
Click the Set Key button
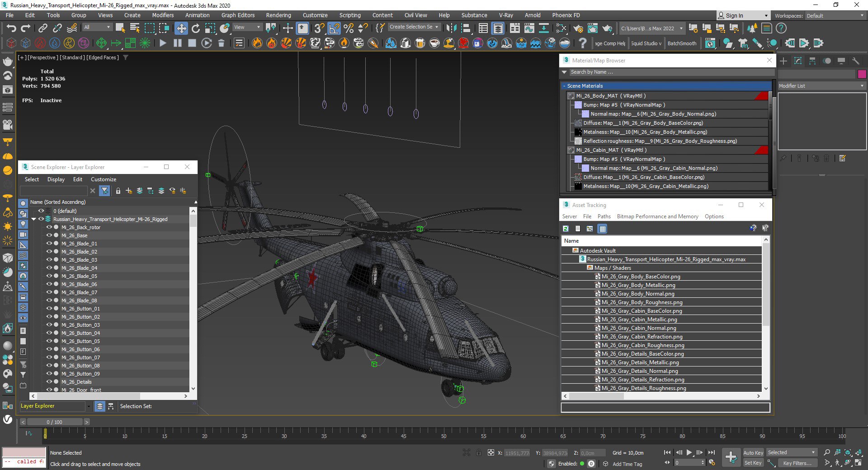753,463
